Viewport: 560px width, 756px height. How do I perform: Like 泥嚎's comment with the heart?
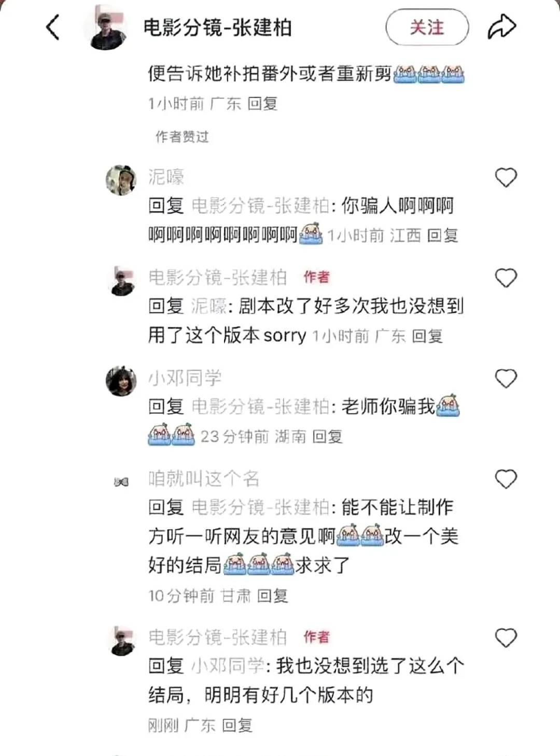coord(506,178)
